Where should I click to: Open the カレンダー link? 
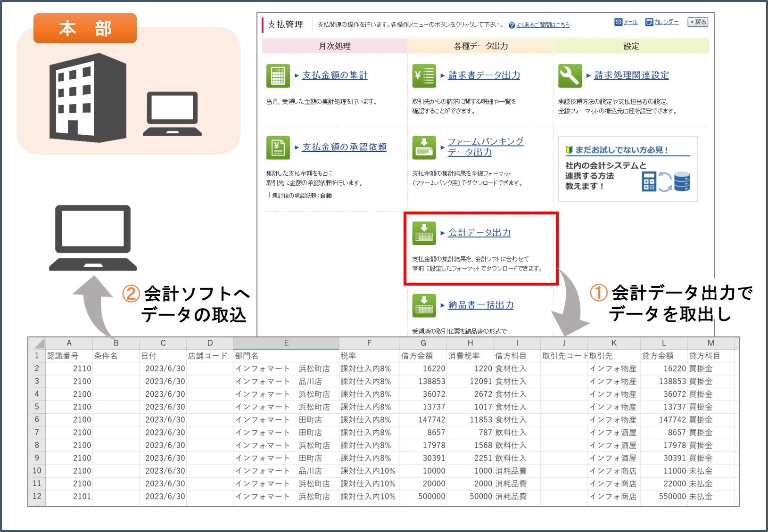point(667,22)
